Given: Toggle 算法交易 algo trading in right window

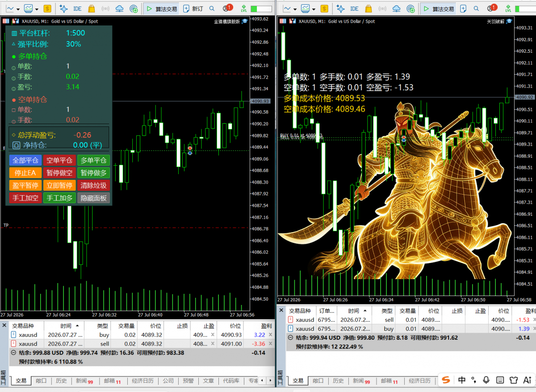Looking at the screenshot, I should (x=438, y=8).
